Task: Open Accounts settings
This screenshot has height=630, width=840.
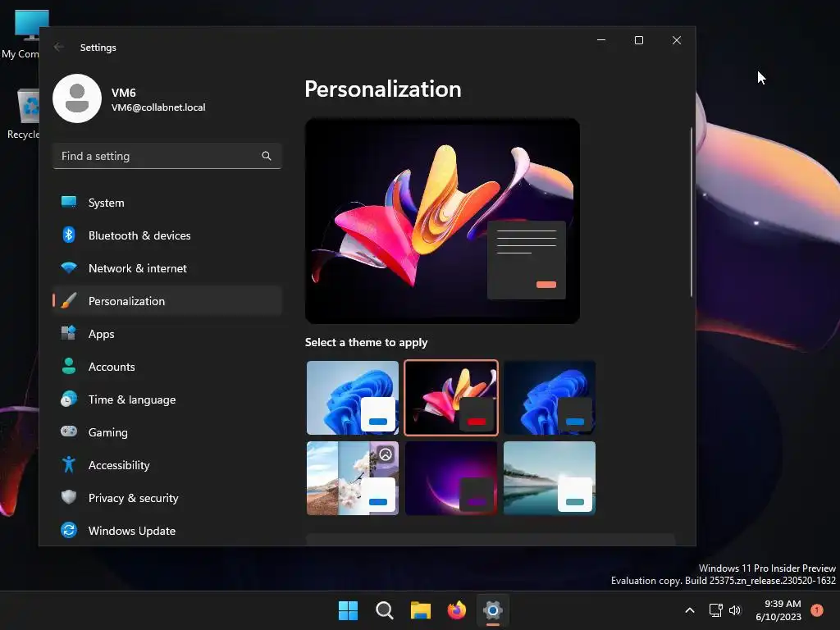Action: pyautogui.click(x=167, y=367)
